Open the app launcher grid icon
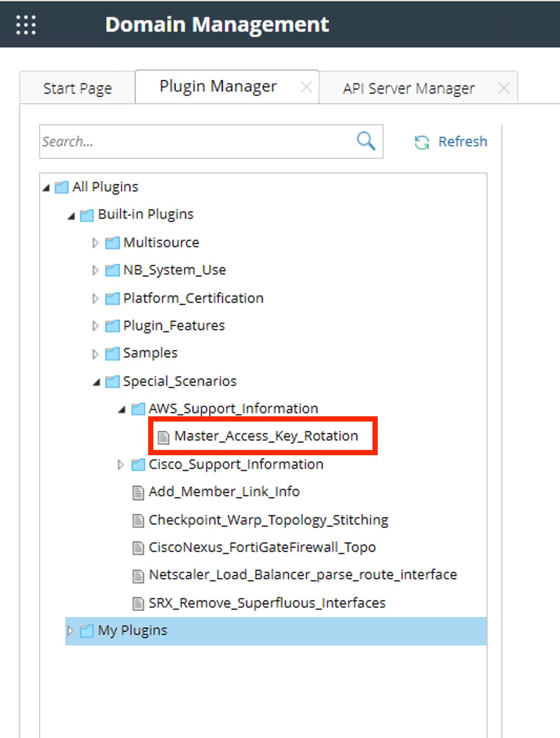The image size is (560, 738). (x=25, y=24)
